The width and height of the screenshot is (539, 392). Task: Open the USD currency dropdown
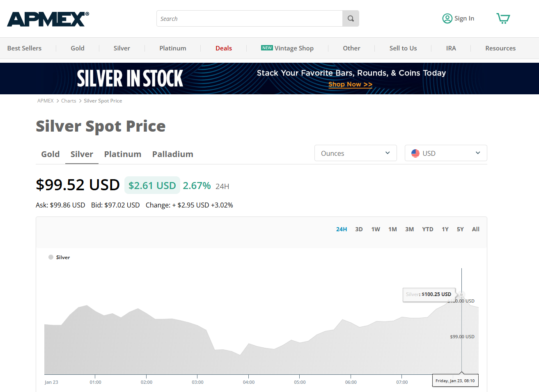(446, 153)
